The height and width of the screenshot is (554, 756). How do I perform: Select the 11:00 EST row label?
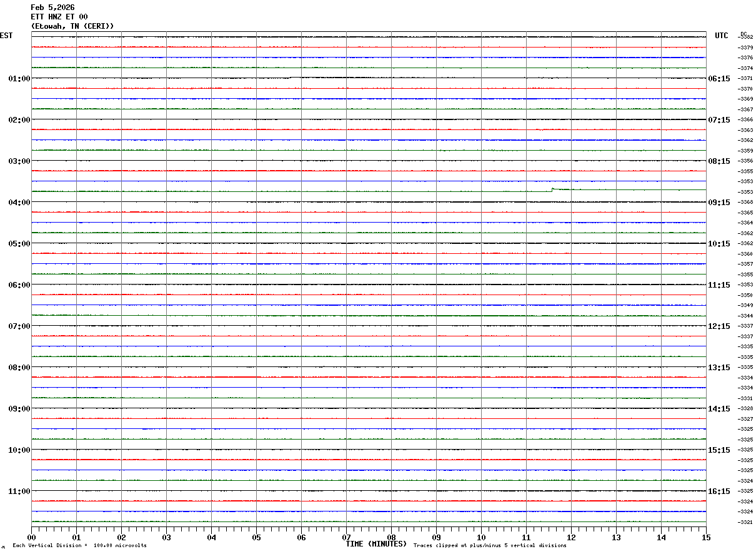19,491
